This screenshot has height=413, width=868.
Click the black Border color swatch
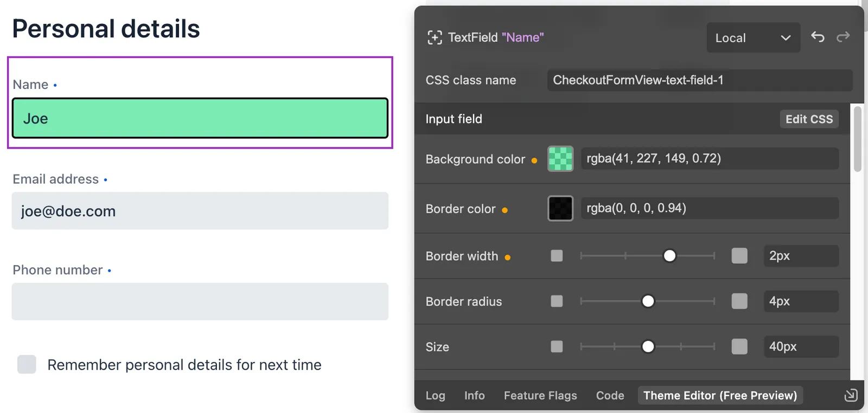(x=560, y=209)
